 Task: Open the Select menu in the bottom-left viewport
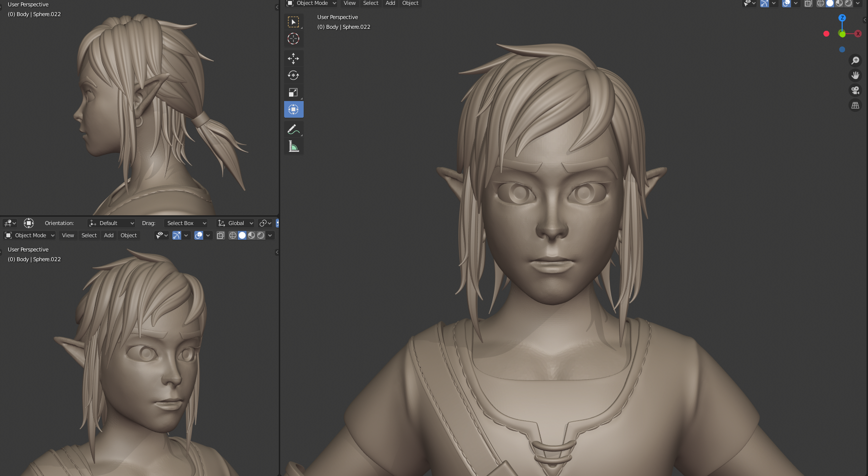tap(89, 235)
